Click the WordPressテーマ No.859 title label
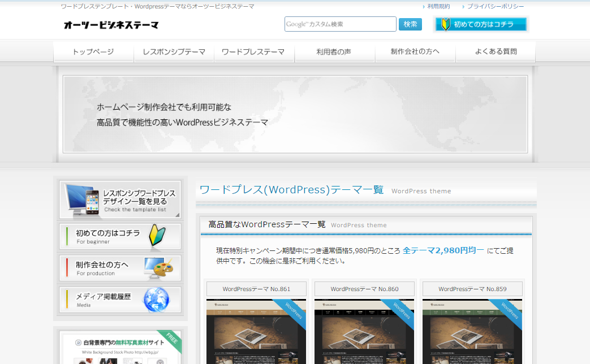This screenshot has height=364, width=590. [472, 289]
